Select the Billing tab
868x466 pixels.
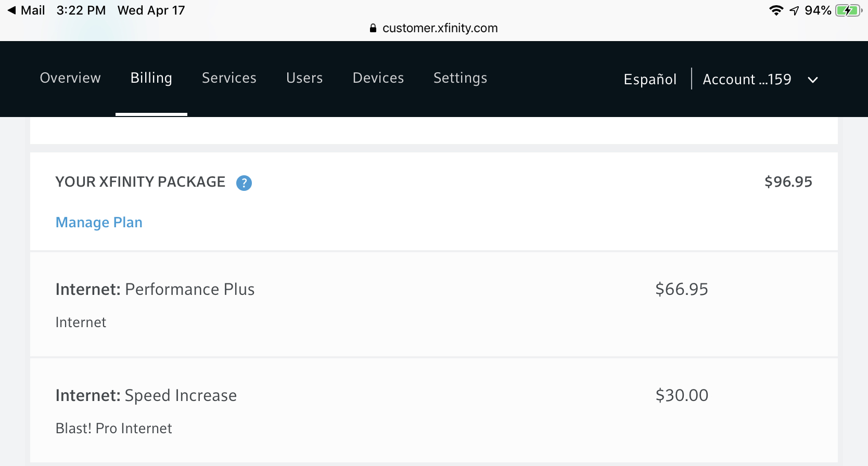pyautogui.click(x=151, y=78)
